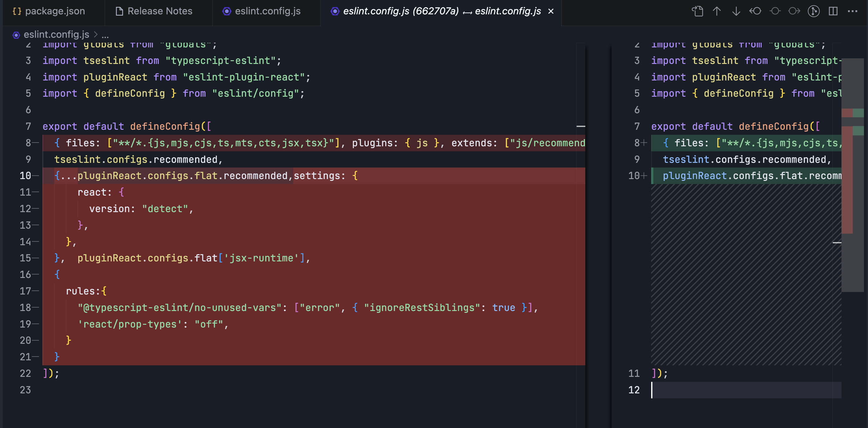Click 'defineConfig' import on left line 5
Image resolution: width=868 pixels, height=428 pixels.
tap(130, 93)
